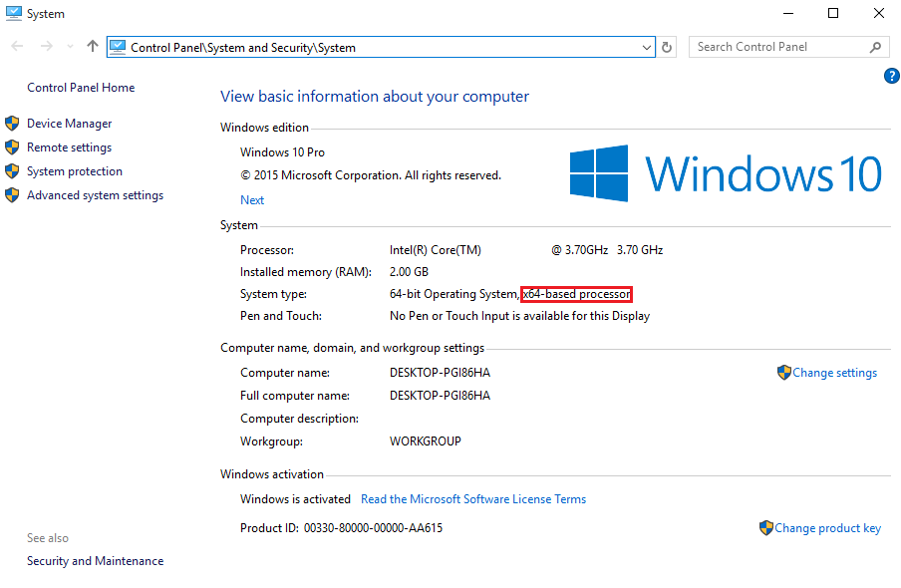Click the shield icon next to Change product key

[x=766, y=527]
